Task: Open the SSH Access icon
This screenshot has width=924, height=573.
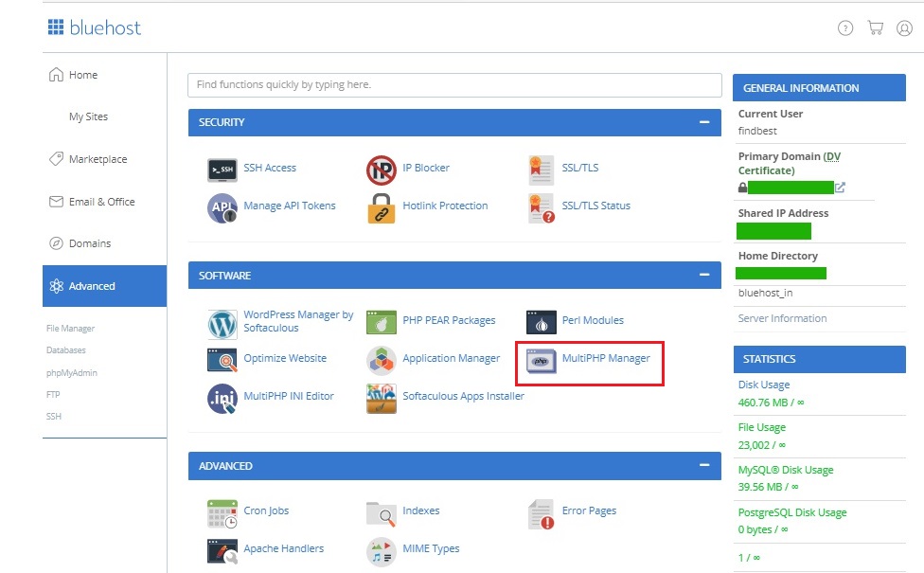Action: (x=222, y=170)
